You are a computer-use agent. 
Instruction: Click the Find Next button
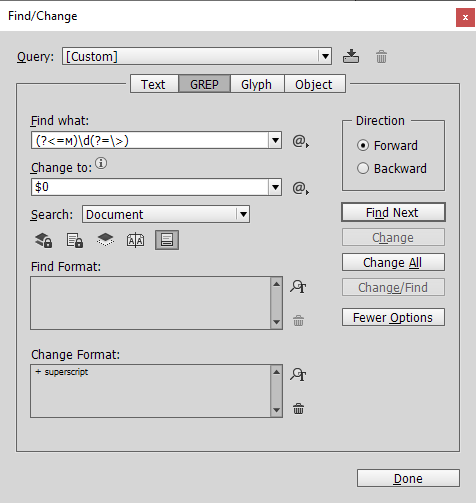pos(393,212)
